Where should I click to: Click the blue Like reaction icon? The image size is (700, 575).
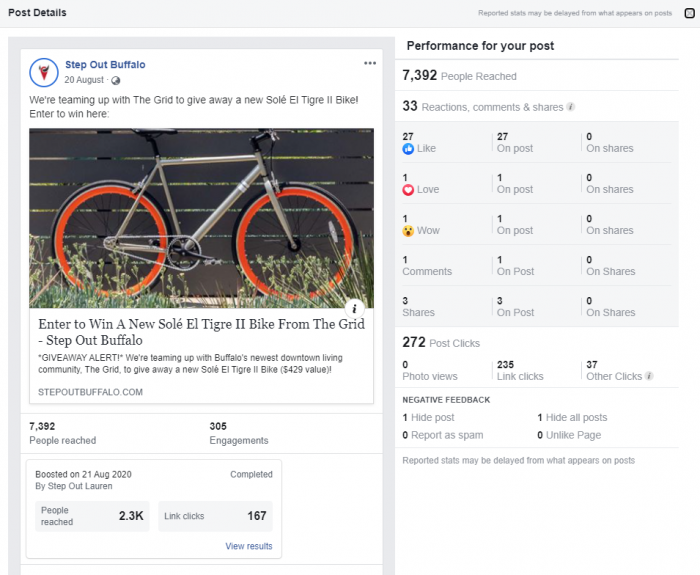pyautogui.click(x=408, y=149)
